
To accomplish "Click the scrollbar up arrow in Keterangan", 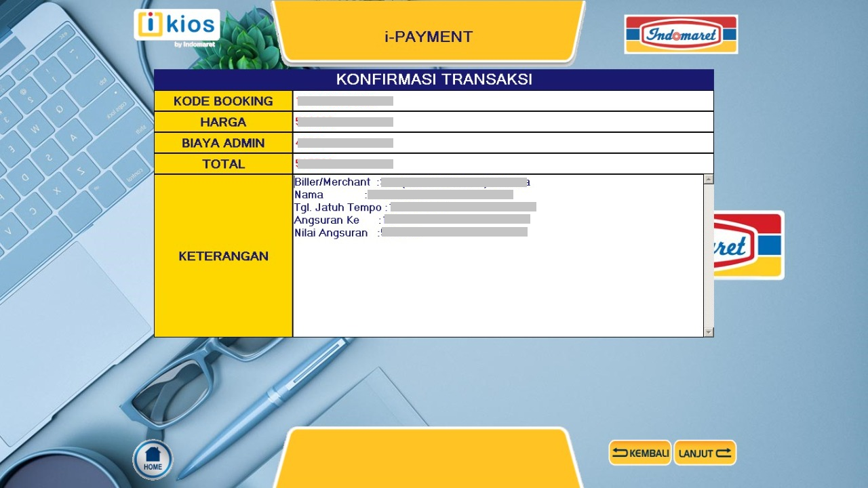I will (x=709, y=180).
